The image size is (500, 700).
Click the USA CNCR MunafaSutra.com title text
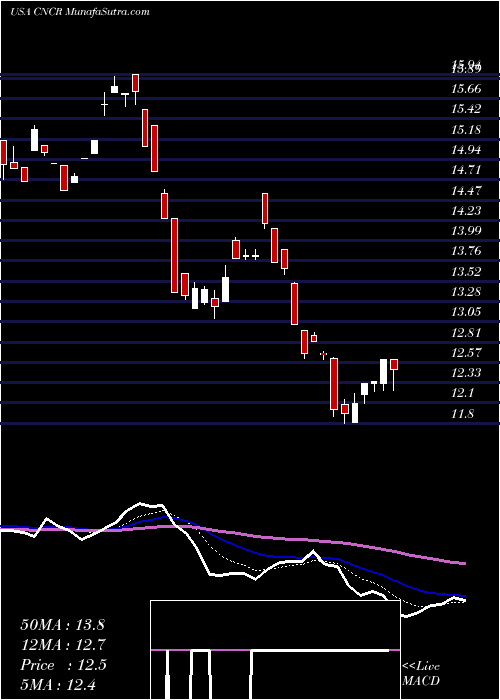(x=79, y=12)
